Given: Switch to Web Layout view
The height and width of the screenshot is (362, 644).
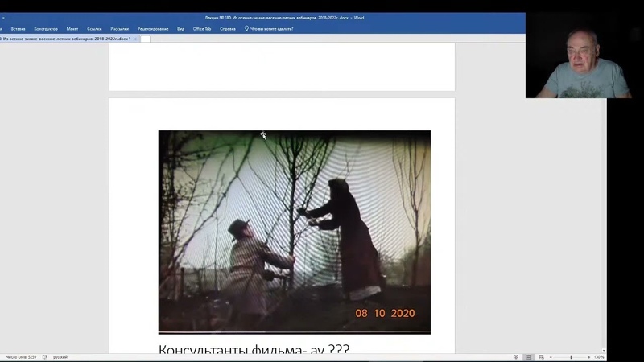Looking at the screenshot, I should click(x=541, y=357).
